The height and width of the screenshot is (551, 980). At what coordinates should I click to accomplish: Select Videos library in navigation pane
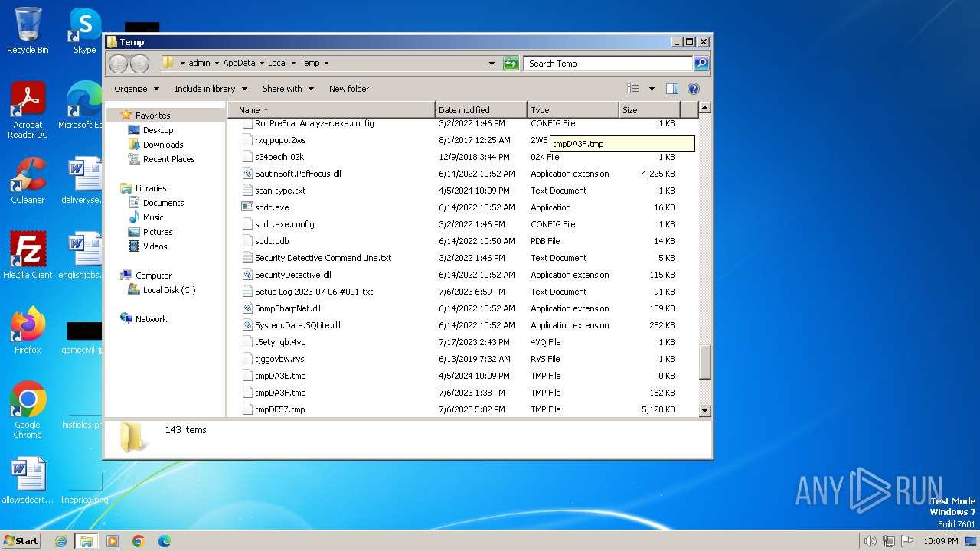155,246
